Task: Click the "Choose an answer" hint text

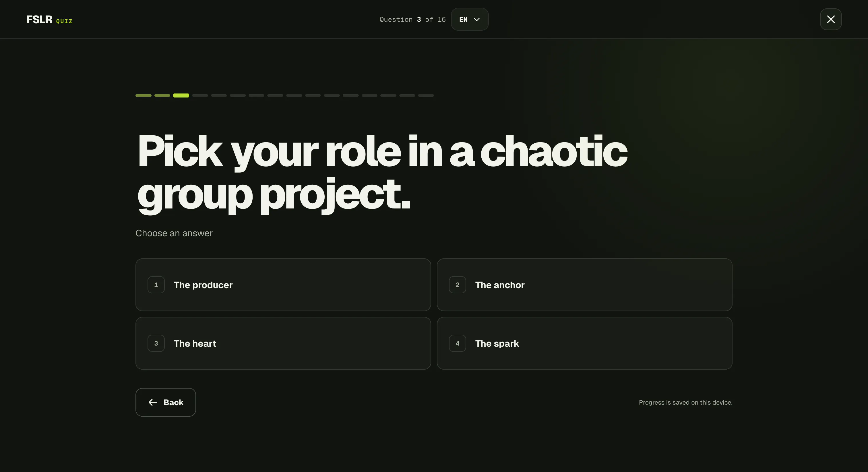Action: point(174,233)
